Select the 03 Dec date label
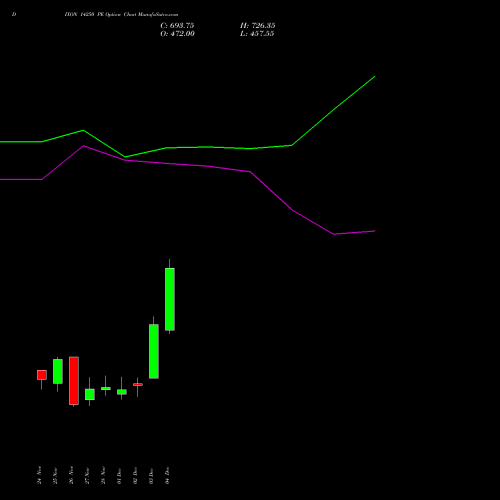Viewport: 500px width, 500px height. [x=151, y=475]
